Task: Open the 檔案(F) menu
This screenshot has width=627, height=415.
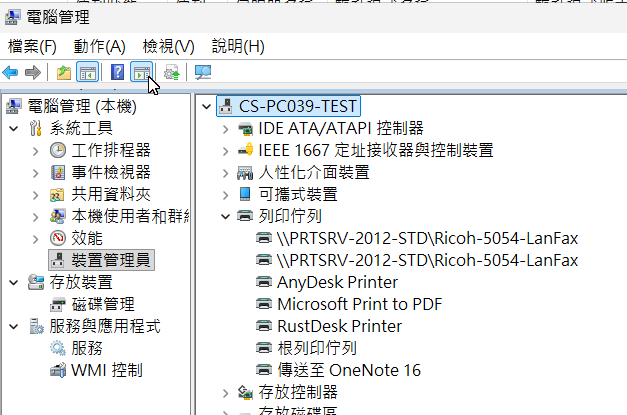Action: pos(32,46)
